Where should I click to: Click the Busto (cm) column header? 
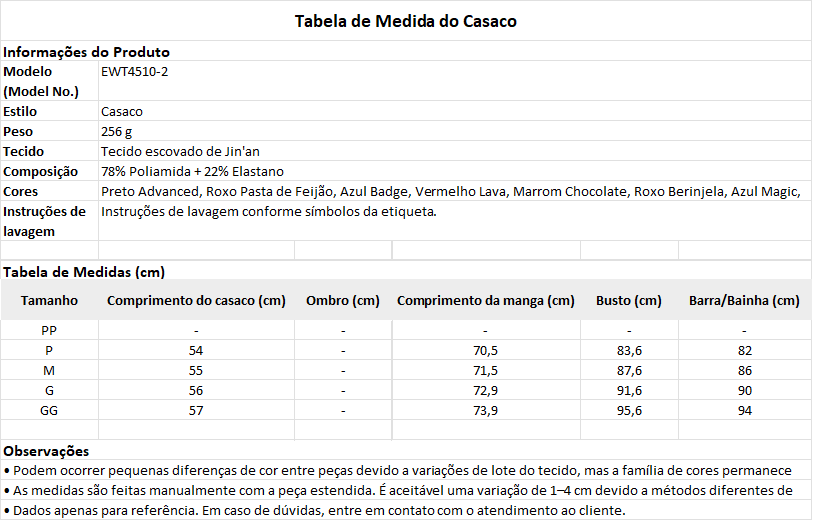[x=629, y=301]
